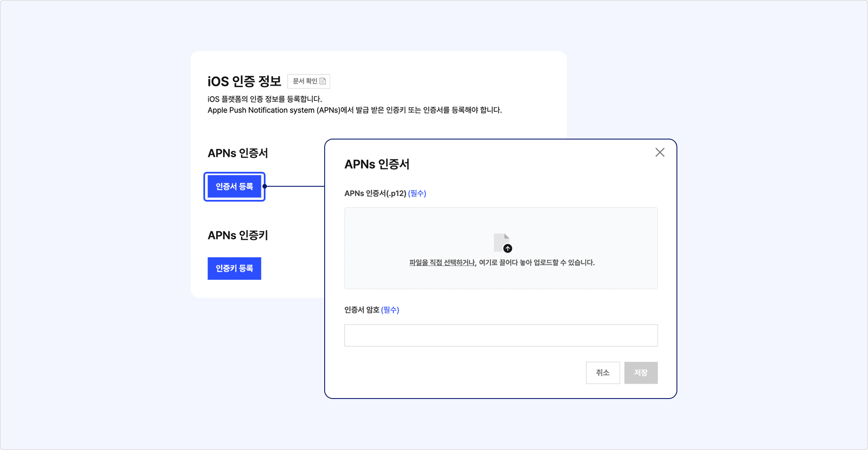Click the 파일을 직접 선택하거나 link
The image size is (868, 450).
pyautogui.click(x=442, y=263)
